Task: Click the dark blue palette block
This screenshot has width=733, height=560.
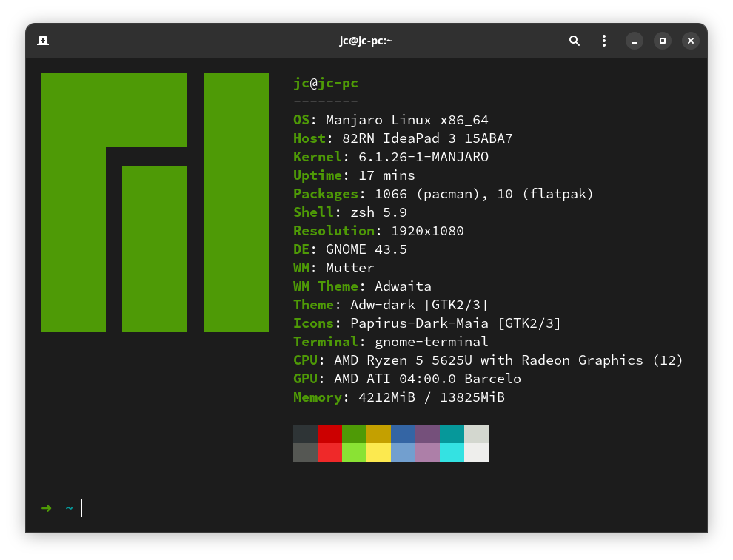Action: coord(403,434)
